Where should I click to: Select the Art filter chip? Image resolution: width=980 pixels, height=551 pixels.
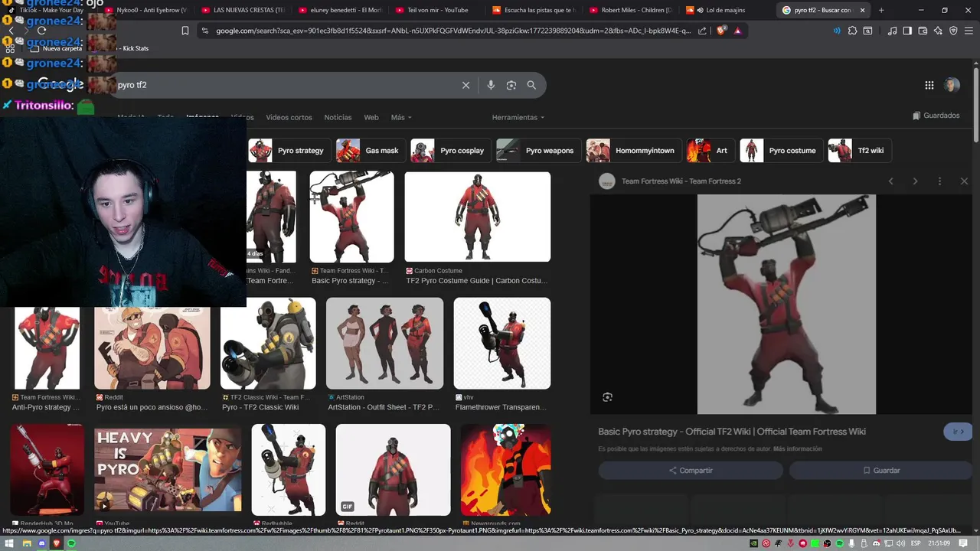(710, 151)
